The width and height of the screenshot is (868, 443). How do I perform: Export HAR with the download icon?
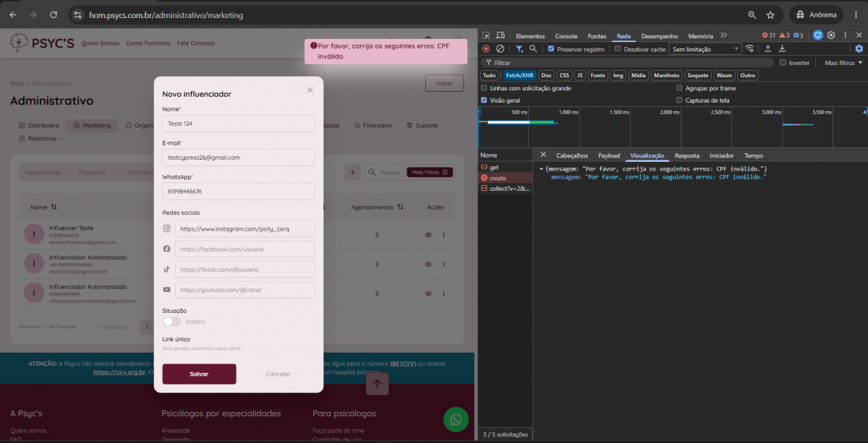[782, 48]
